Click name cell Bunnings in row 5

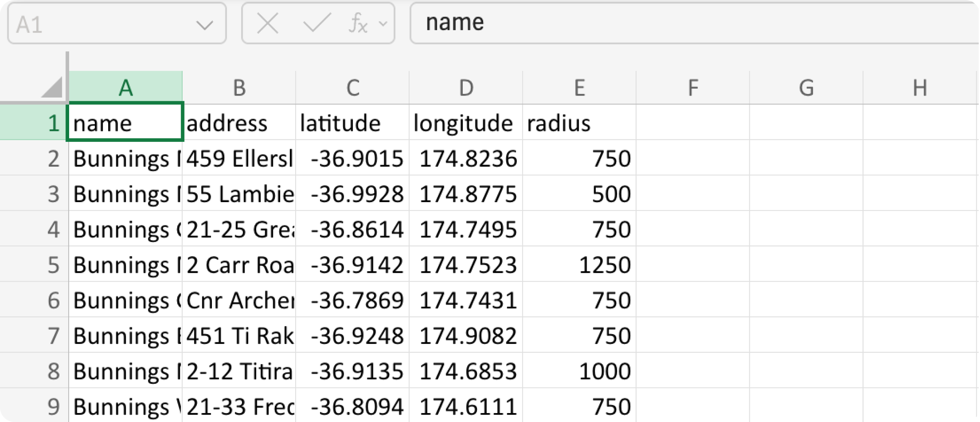(x=126, y=264)
